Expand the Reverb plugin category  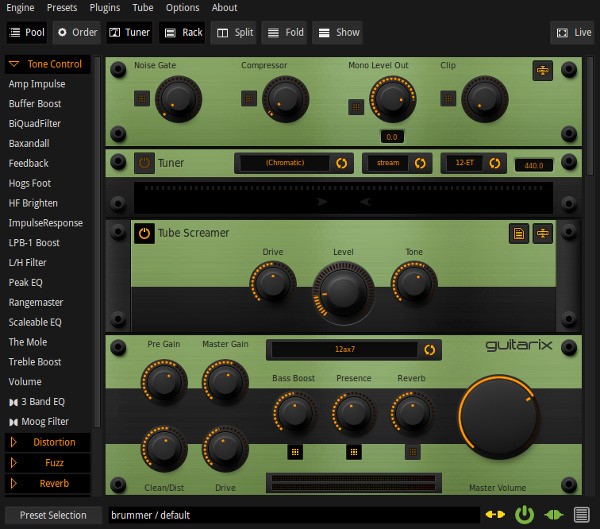tap(48, 483)
